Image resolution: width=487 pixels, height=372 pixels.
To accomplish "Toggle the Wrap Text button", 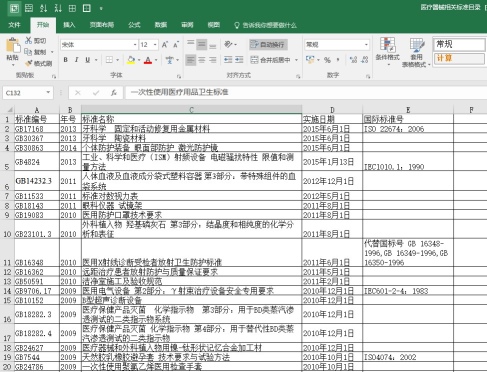I will (x=268, y=45).
